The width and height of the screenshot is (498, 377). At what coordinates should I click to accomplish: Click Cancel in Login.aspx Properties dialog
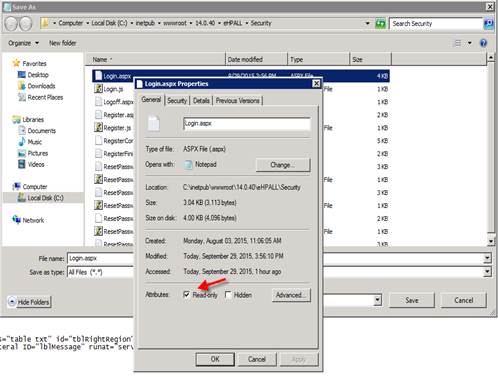point(257,359)
